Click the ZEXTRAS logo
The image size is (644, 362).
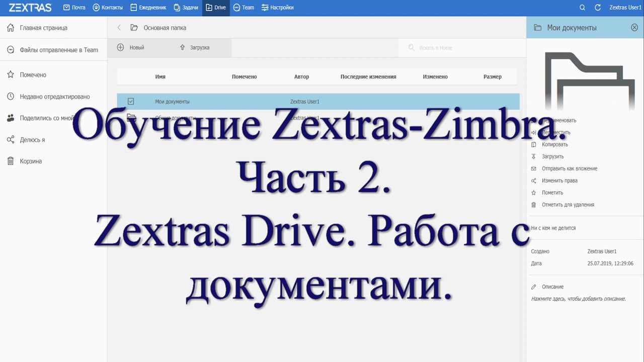pyautogui.click(x=30, y=8)
